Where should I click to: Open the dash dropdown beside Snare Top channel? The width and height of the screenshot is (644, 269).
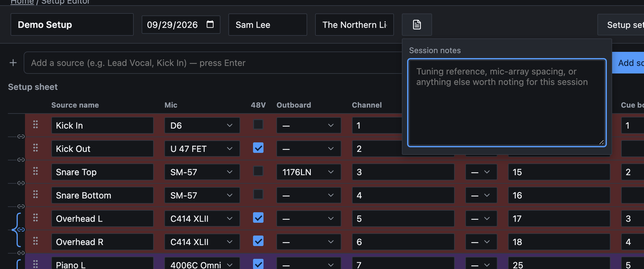click(x=481, y=172)
